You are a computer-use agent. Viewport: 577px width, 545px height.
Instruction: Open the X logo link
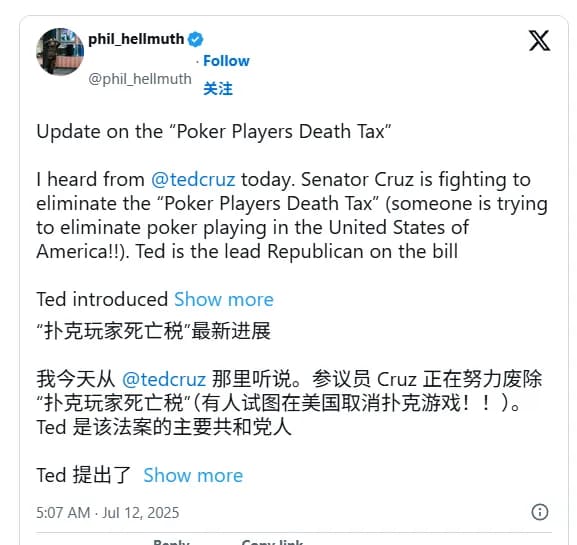coord(539,40)
